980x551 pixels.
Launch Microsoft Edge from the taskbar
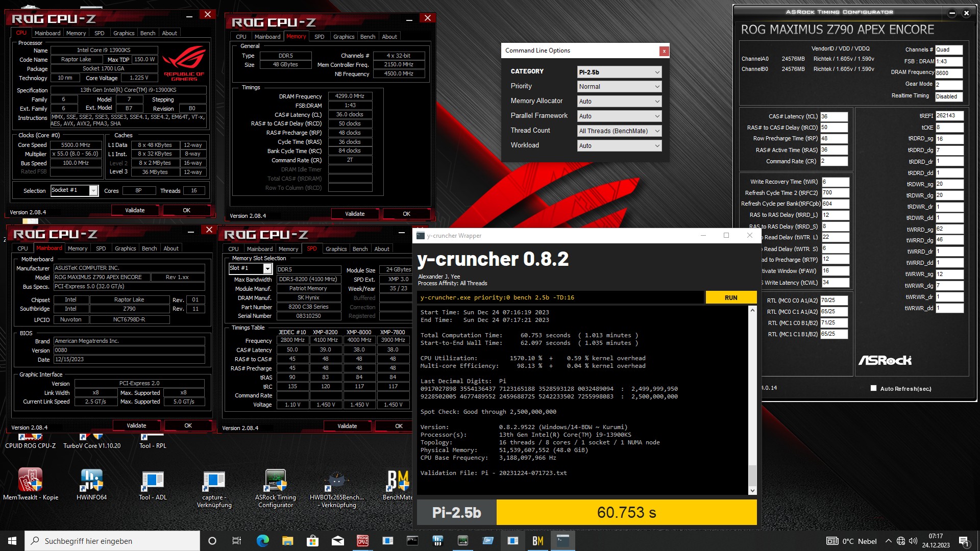pyautogui.click(x=262, y=541)
